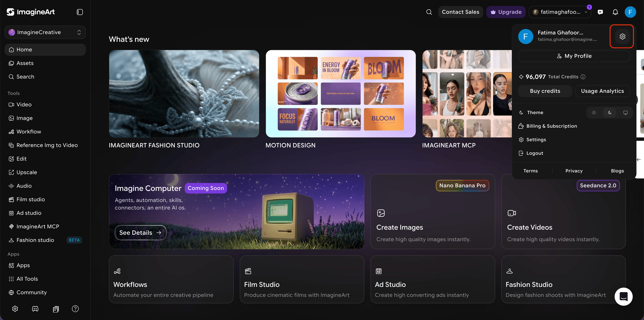Open My Profile button
Image resolution: width=644 pixels, height=320 pixels.
point(574,56)
